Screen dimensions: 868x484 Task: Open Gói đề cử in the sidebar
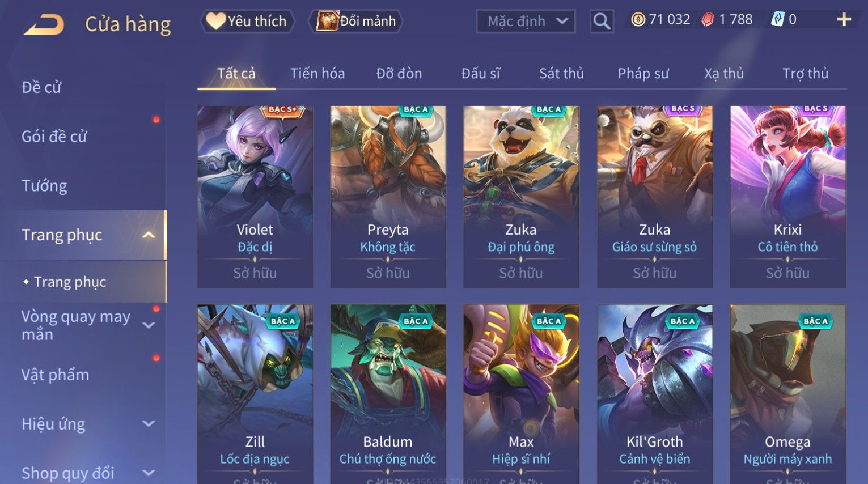coord(54,137)
